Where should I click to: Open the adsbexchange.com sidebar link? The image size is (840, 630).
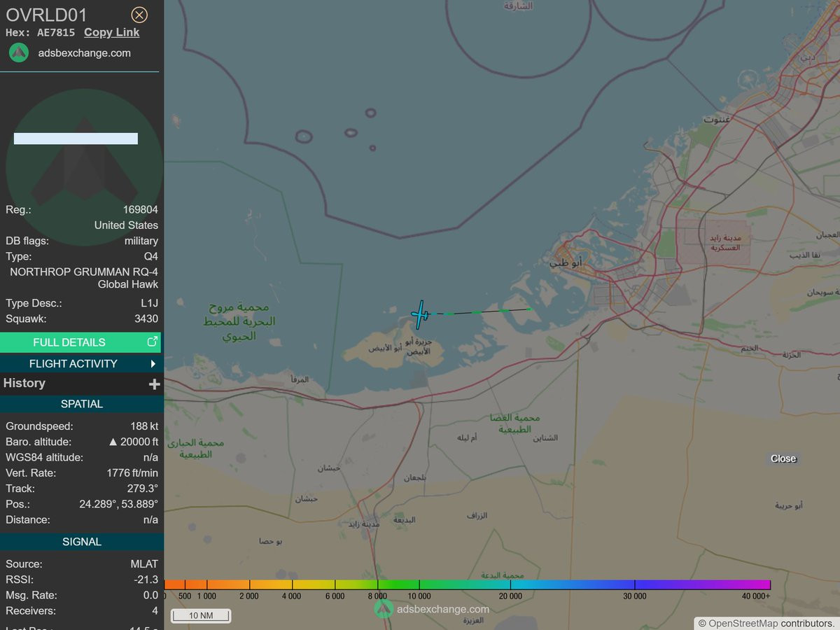coord(83,53)
